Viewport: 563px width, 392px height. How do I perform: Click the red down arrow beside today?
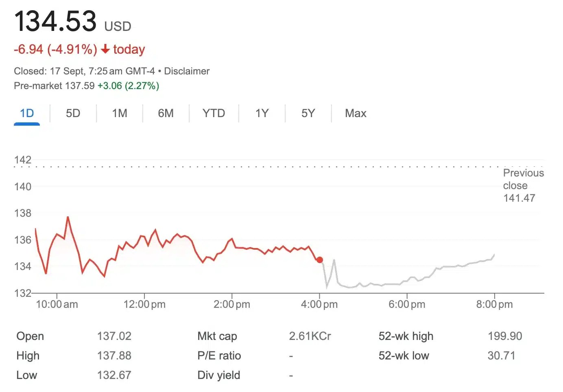(105, 49)
